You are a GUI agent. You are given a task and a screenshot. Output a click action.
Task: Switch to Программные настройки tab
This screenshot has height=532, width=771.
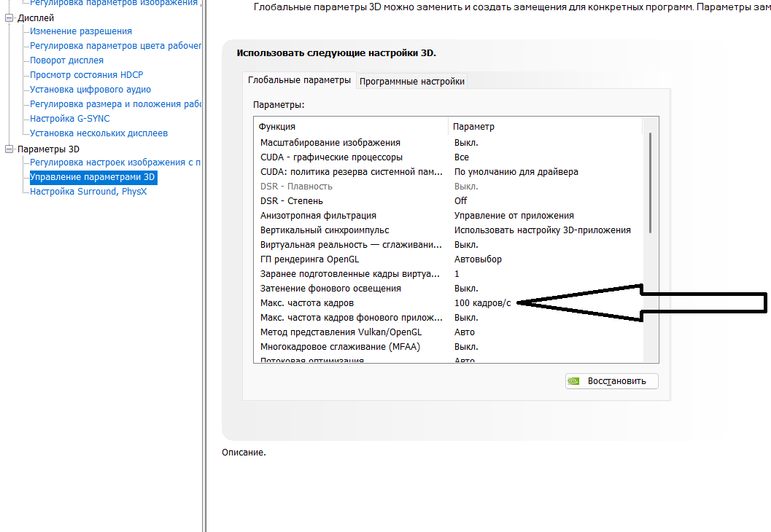coord(412,81)
